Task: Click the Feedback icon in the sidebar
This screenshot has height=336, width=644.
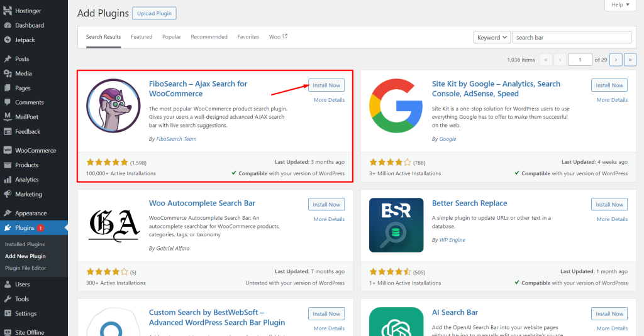Action: [x=8, y=131]
